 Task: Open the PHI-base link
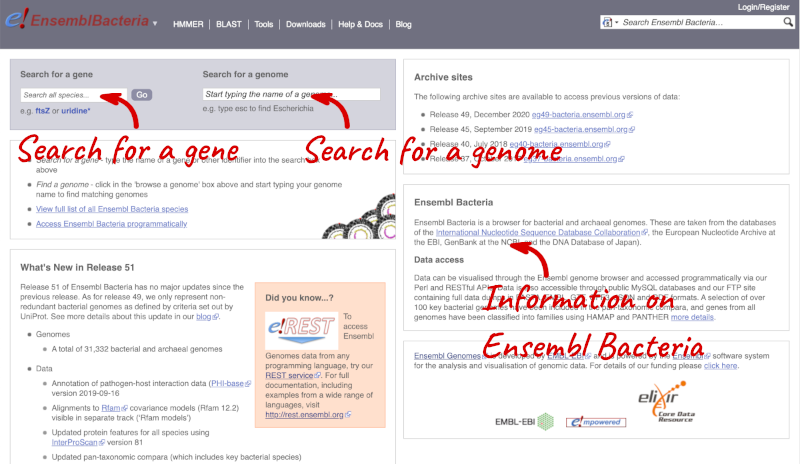[x=227, y=383]
